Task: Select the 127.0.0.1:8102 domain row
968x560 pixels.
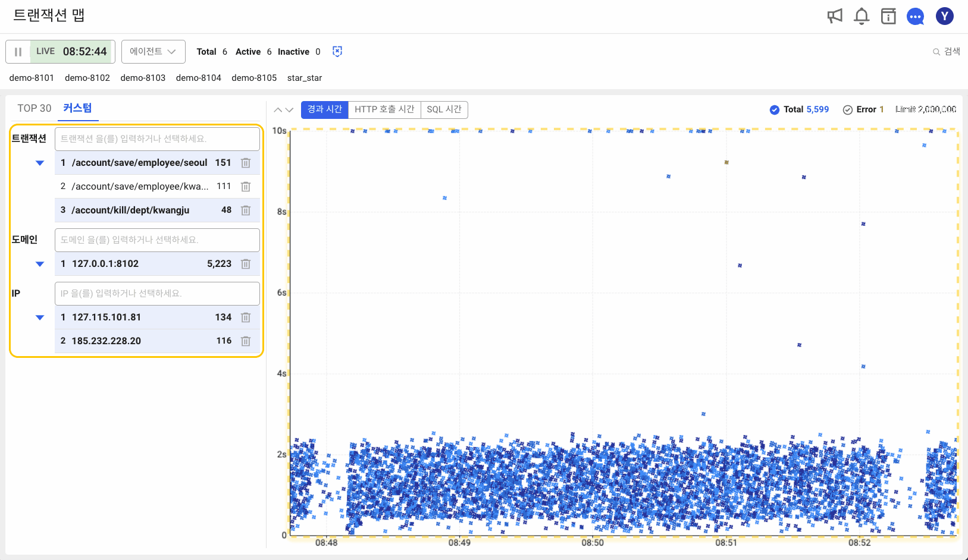Action: [157, 264]
